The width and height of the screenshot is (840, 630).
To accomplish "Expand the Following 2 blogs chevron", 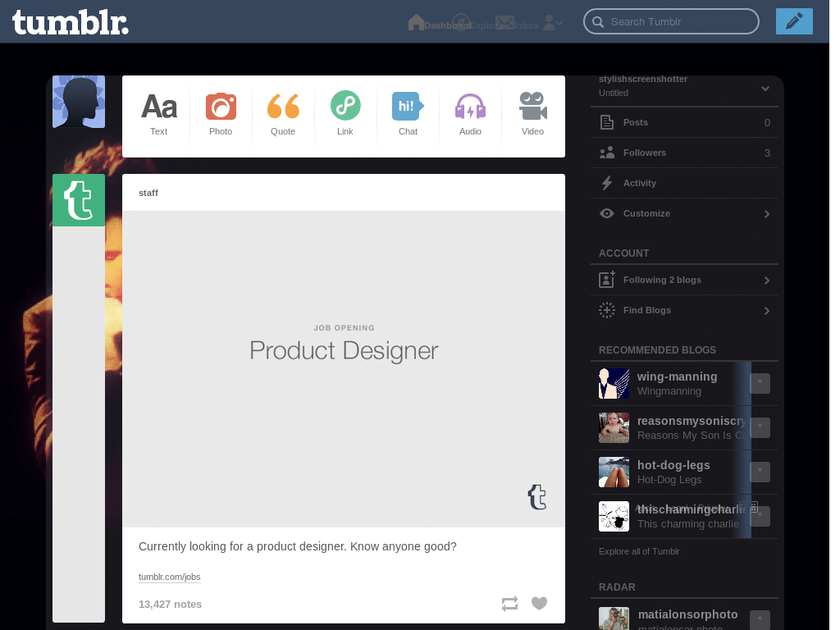I will (767, 281).
